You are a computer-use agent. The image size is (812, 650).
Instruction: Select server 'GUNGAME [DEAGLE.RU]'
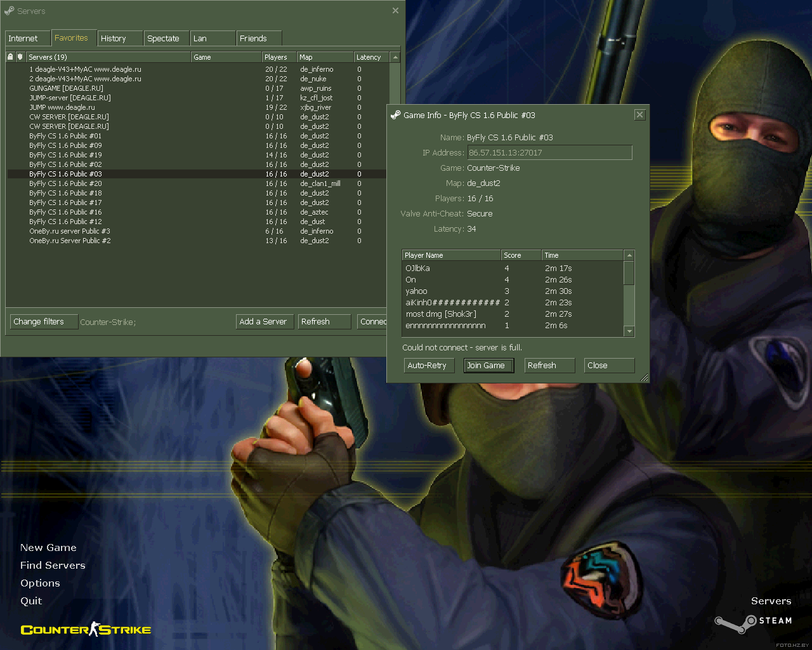(x=197, y=88)
